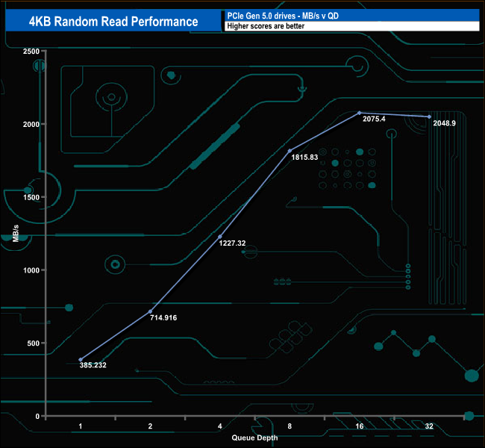Click the peak data point at 2075.4
This screenshot has height=448, width=485.
[x=359, y=113]
